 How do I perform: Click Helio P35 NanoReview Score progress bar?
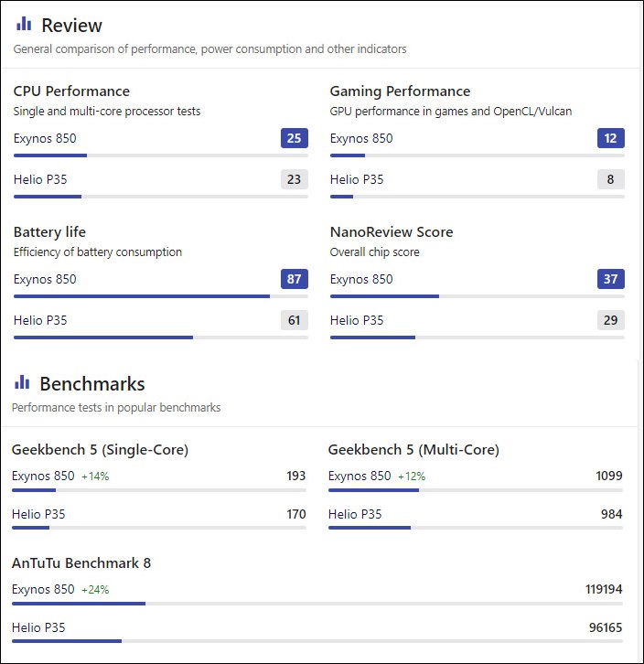478,337
